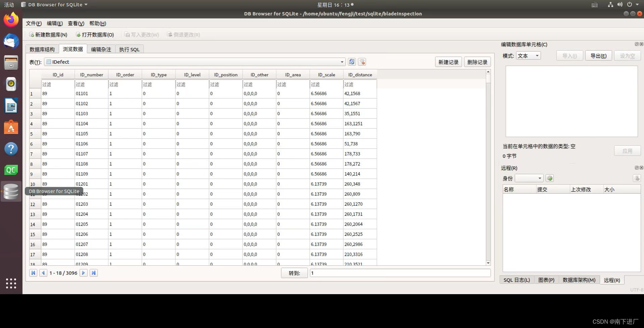Show applications grid in the dock
This screenshot has width=644, height=328.
(x=11, y=283)
